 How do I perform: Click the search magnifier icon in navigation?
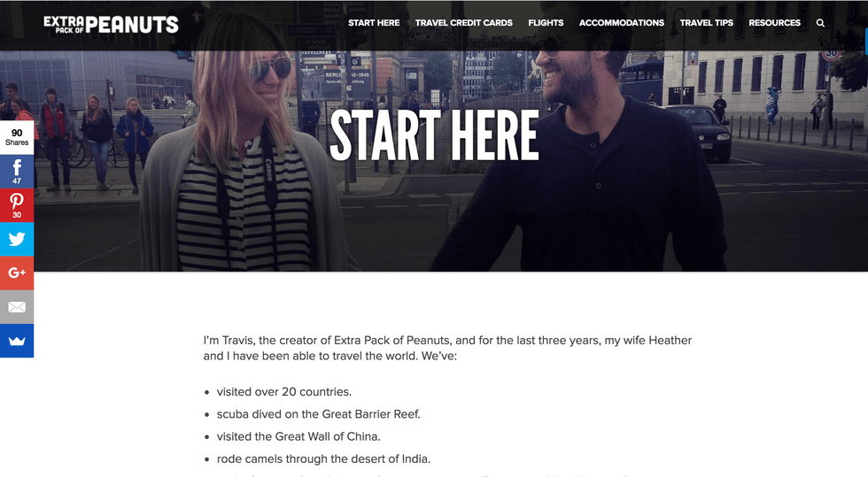[x=820, y=23]
